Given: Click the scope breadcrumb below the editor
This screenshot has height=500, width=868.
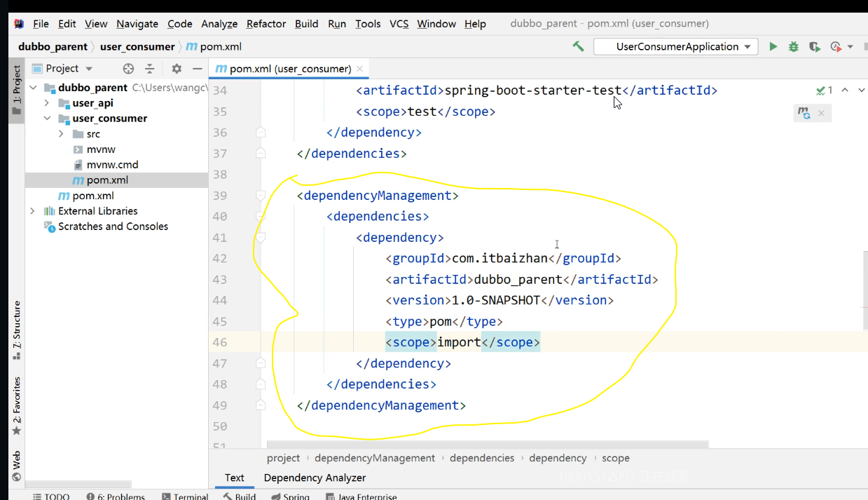Looking at the screenshot, I should pos(616,458).
